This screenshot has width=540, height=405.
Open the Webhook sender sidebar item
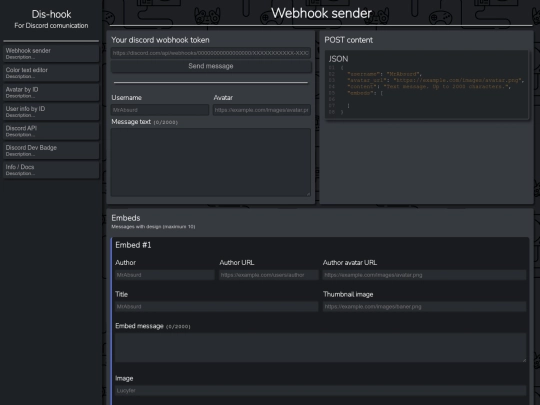pos(51,53)
